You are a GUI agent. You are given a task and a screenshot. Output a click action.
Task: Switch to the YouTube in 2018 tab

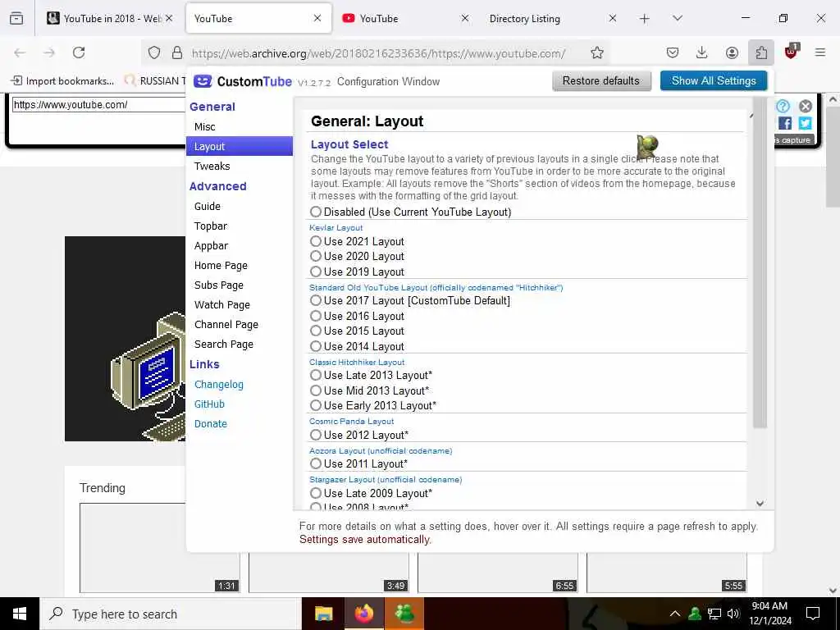pos(112,19)
